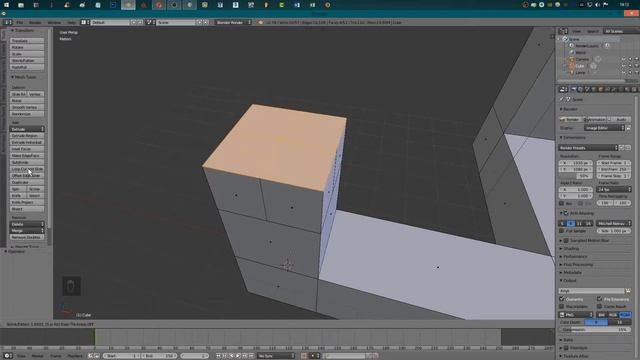Toggle the Overwrite checkbox
This screenshot has height=360, width=640.
pyautogui.click(x=562, y=299)
